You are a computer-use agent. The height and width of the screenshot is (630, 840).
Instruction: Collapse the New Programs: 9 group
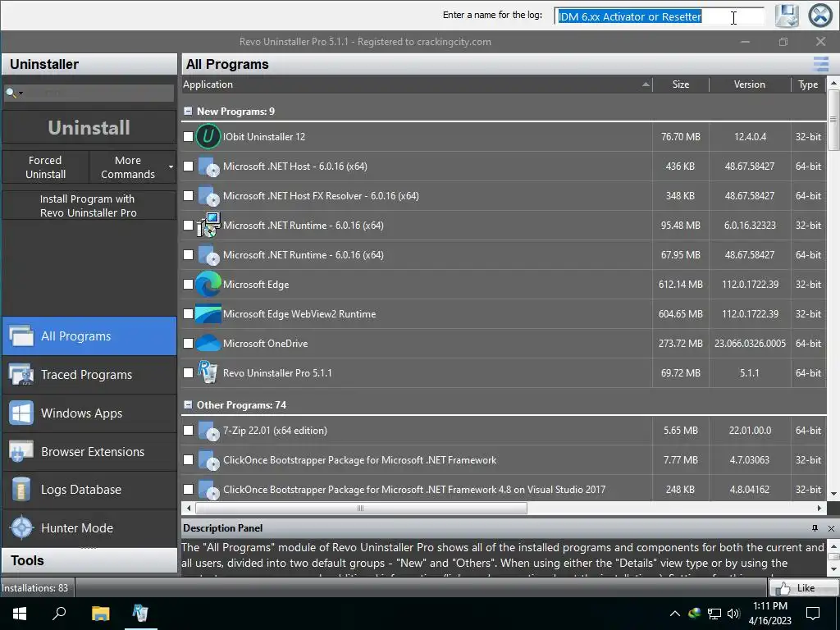click(x=188, y=111)
